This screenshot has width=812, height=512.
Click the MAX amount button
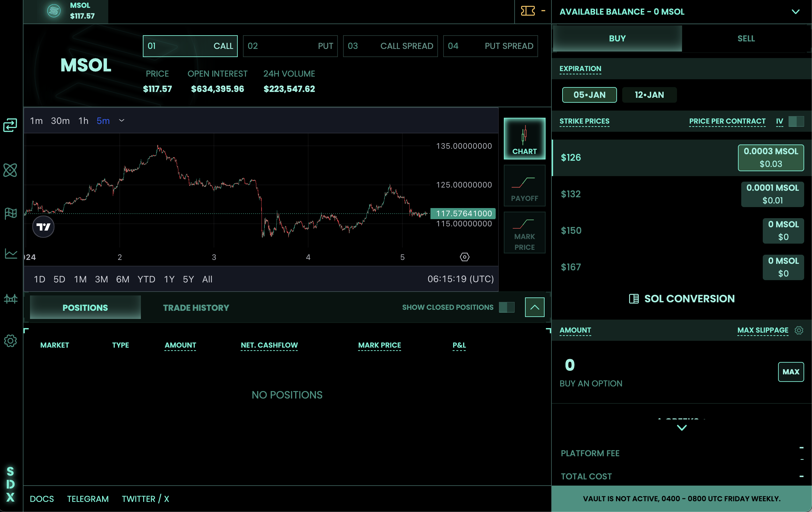[791, 372]
